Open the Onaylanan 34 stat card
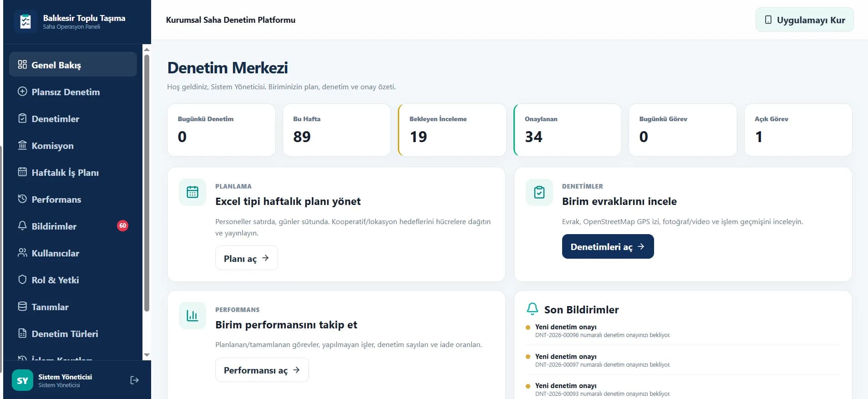 coord(568,130)
